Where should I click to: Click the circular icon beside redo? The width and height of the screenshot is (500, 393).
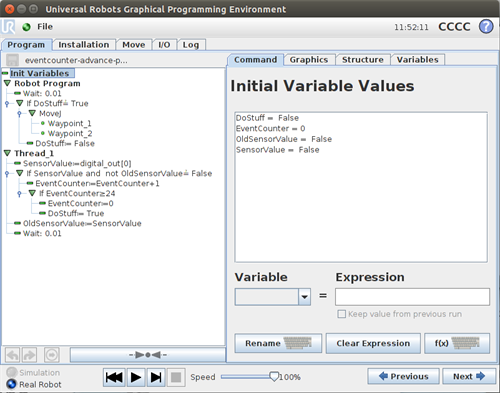[x=52, y=355]
